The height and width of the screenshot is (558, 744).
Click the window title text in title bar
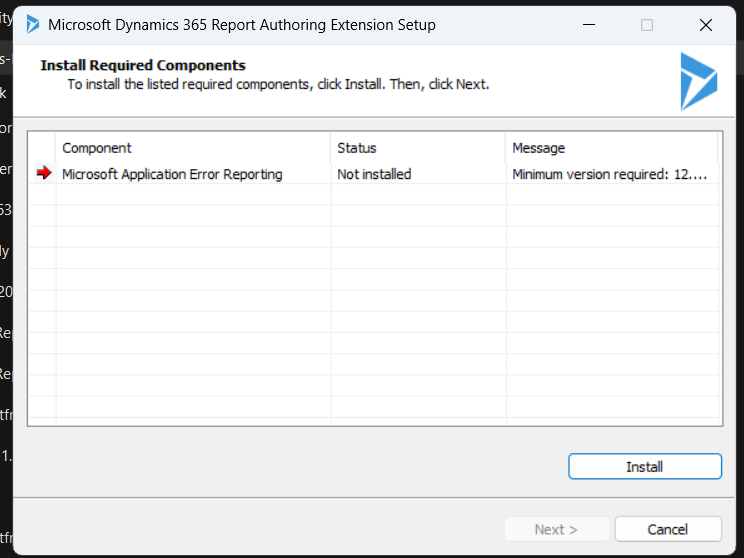point(242,25)
